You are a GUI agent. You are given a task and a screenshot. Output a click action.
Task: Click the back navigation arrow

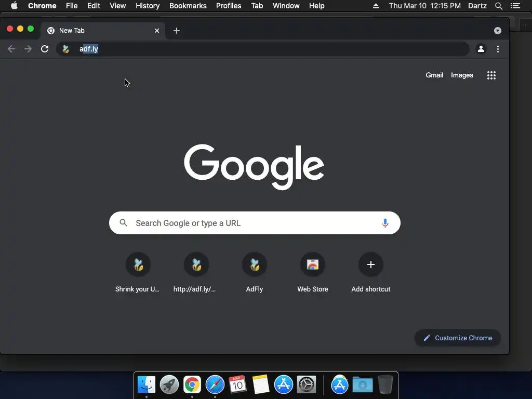tap(11, 49)
